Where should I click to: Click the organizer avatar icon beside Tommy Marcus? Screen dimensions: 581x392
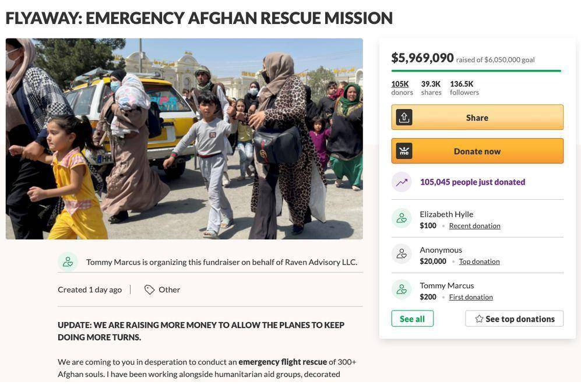(68, 262)
